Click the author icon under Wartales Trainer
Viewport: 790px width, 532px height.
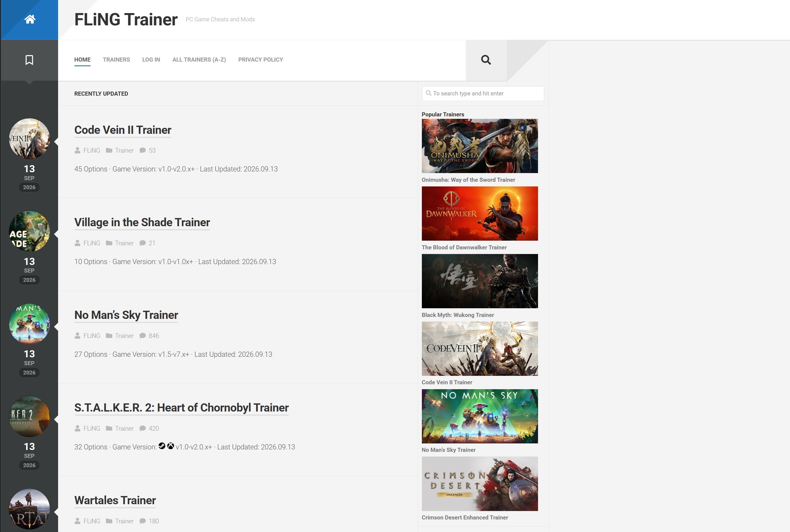(77, 521)
